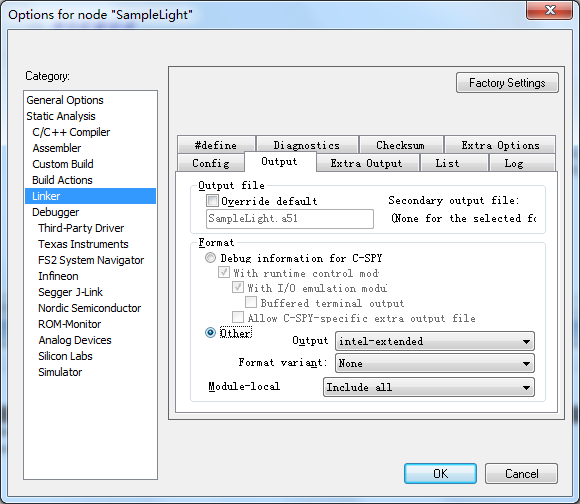Expand the Format variant dropdown

[x=435, y=363]
